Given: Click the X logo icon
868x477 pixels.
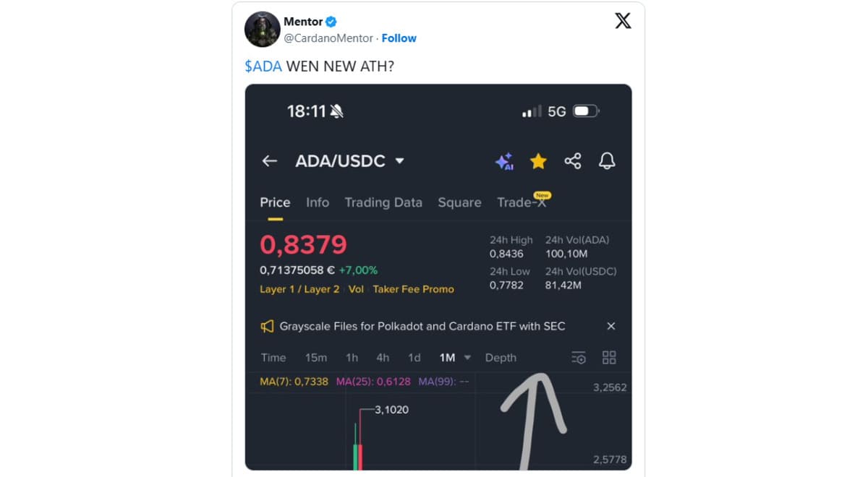Looking at the screenshot, I should (x=623, y=21).
